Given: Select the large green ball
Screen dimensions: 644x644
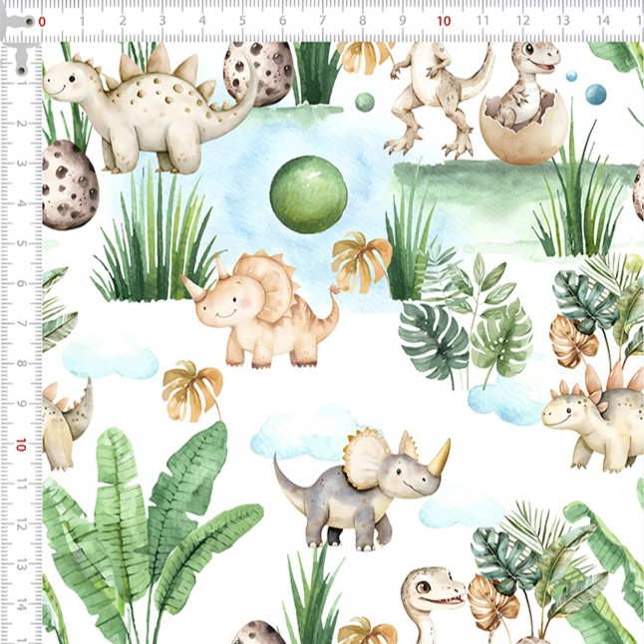Looking at the screenshot, I should click(308, 186).
